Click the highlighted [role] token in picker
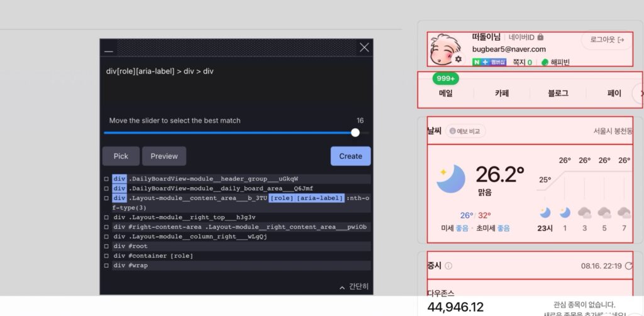This screenshot has width=644, height=316. pyautogui.click(x=282, y=199)
